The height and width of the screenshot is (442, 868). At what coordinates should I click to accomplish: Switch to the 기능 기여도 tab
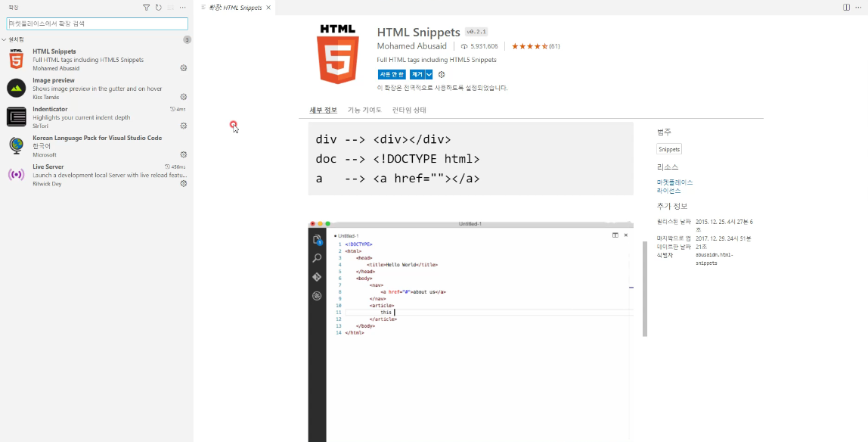(364, 110)
